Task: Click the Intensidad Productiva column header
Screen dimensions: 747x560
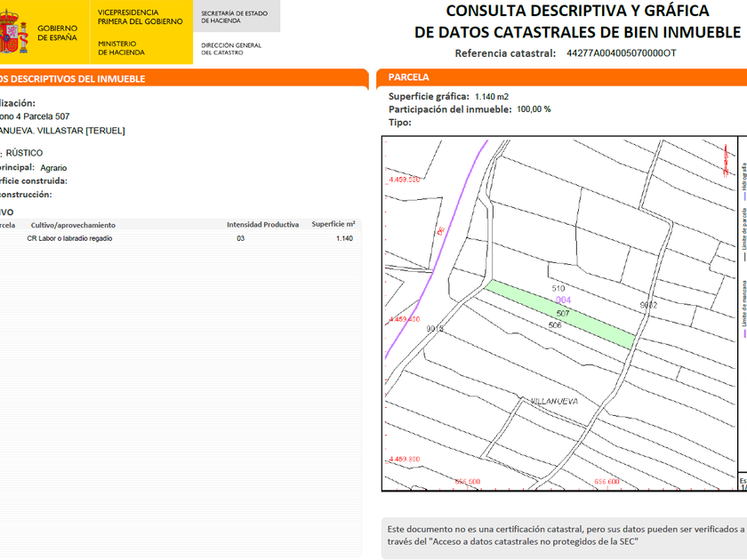Action: 262,225
